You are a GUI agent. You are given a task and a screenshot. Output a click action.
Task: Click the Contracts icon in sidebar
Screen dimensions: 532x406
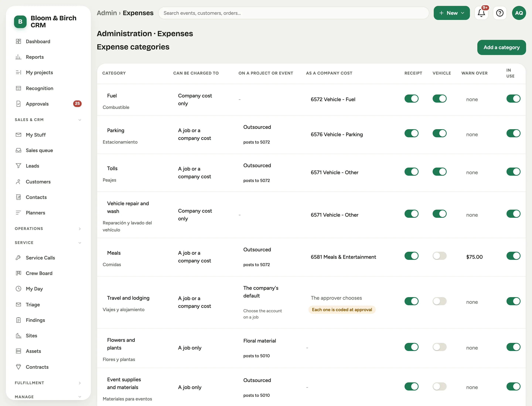[x=18, y=367]
